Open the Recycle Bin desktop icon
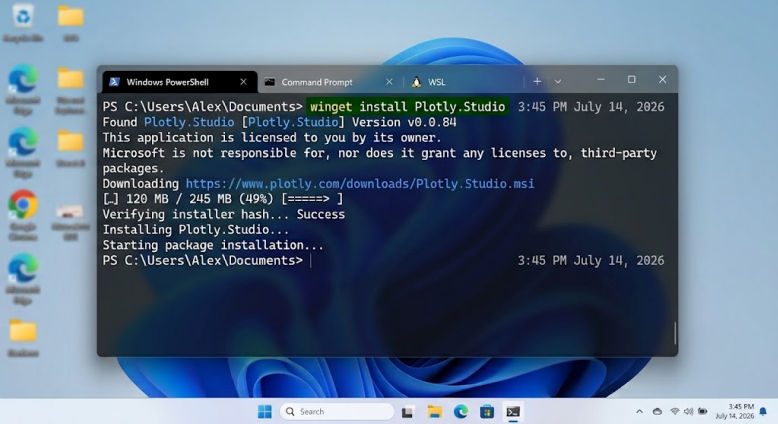Screen dimensions: 778x424 23,23
